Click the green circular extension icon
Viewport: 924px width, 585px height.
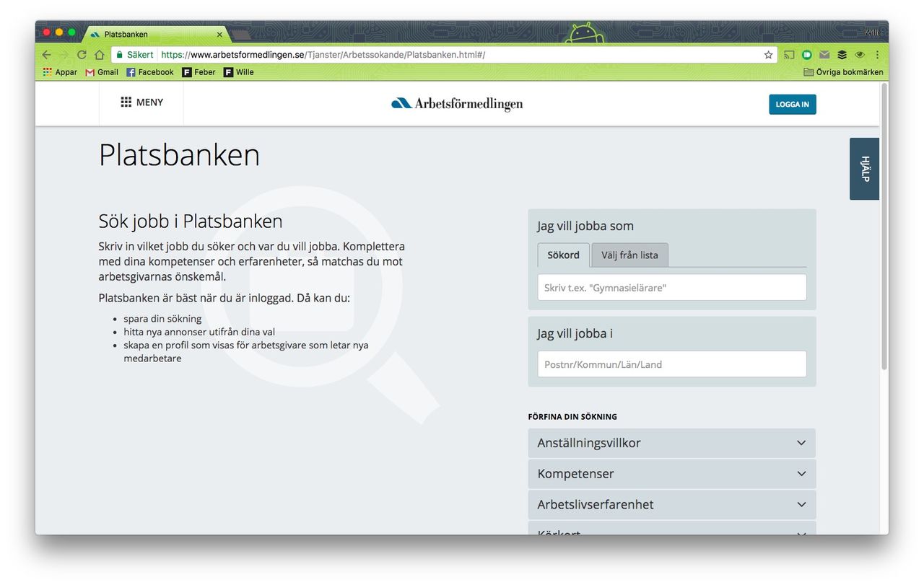pyautogui.click(x=806, y=55)
